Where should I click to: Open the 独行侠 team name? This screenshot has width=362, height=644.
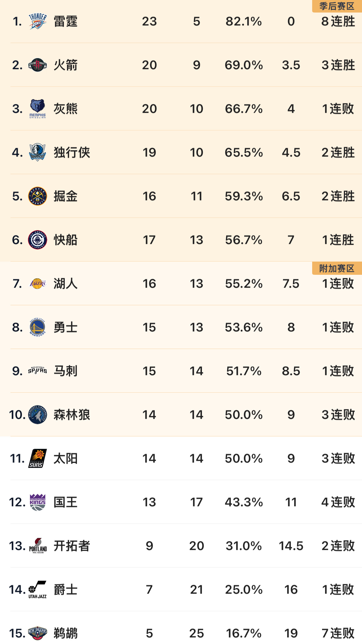point(72,152)
